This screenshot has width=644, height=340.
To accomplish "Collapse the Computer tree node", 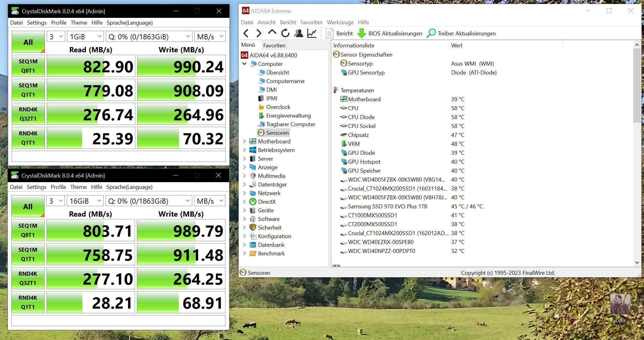I will (244, 64).
